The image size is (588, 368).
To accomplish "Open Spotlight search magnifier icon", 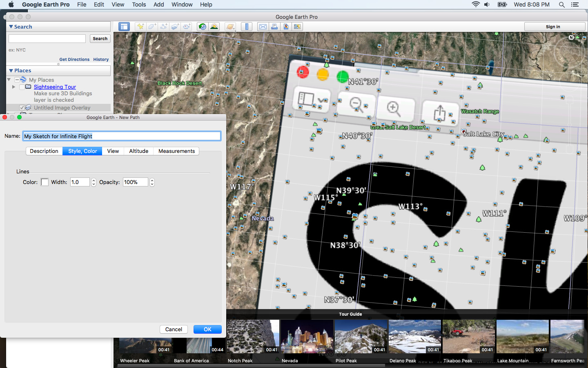I will 562,4.
